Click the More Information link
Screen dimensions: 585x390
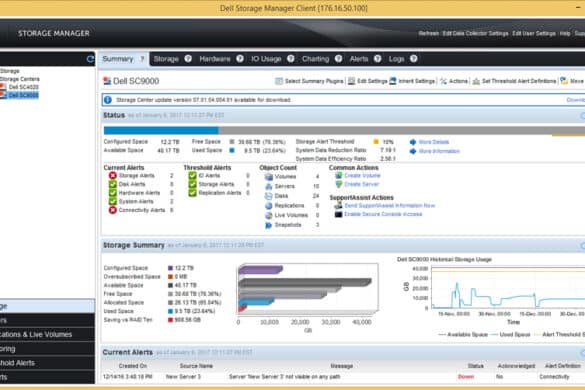[x=439, y=151]
